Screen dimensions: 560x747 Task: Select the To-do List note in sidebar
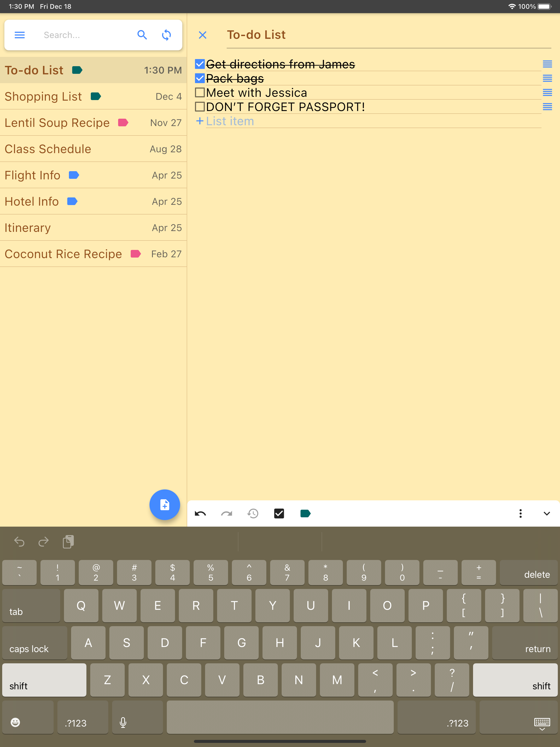coord(93,70)
